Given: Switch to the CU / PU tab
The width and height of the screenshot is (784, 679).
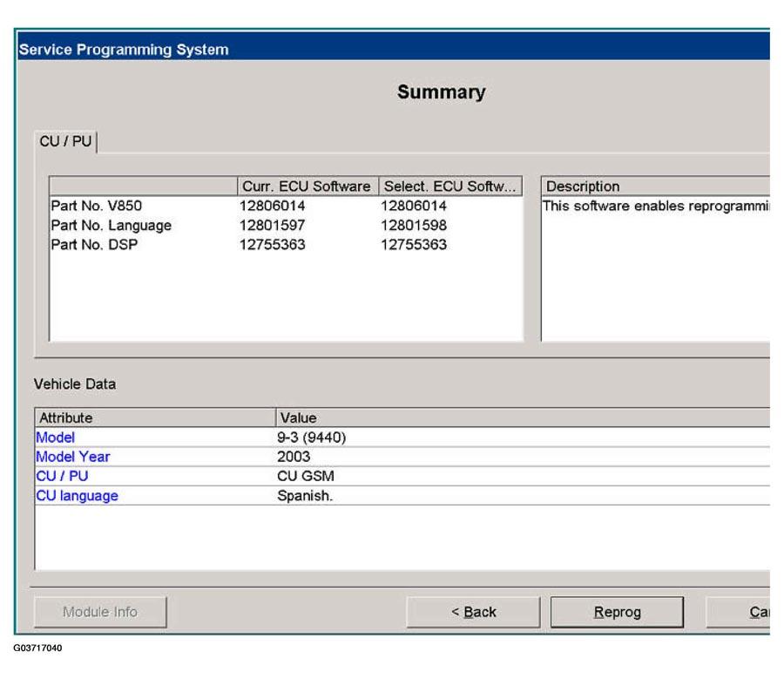Looking at the screenshot, I should (66, 141).
